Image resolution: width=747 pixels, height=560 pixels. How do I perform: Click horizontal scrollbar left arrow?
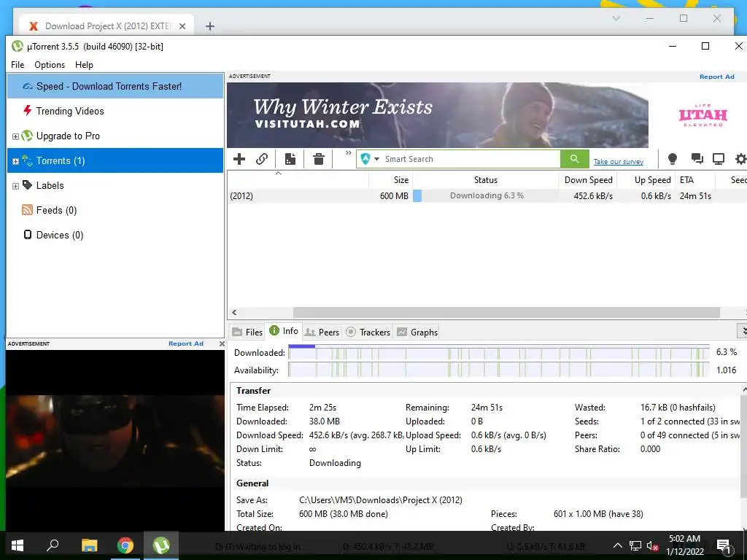234,312
